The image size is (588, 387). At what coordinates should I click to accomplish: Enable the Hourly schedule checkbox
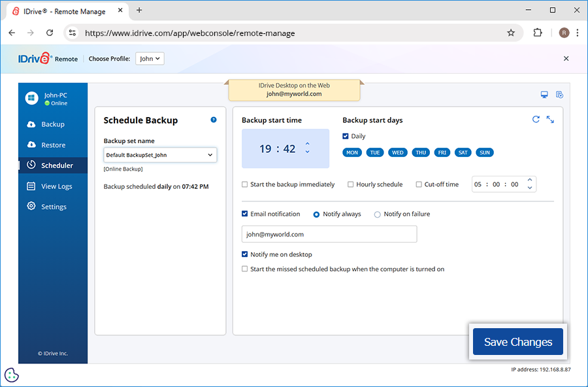tap(350, 184)
